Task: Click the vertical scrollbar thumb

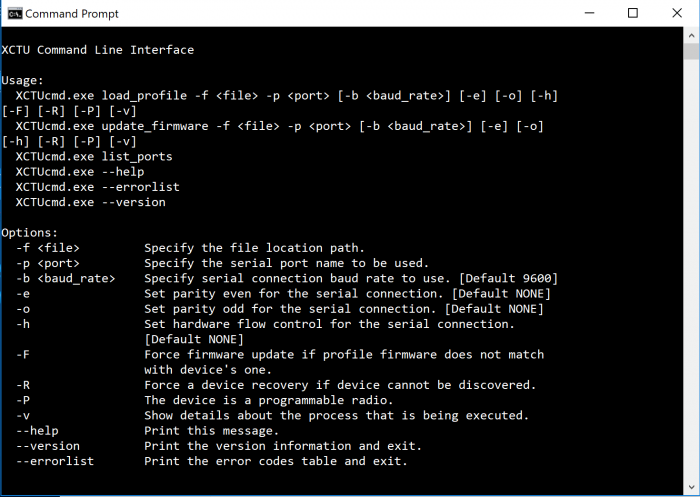Action: tap(692, 51)
